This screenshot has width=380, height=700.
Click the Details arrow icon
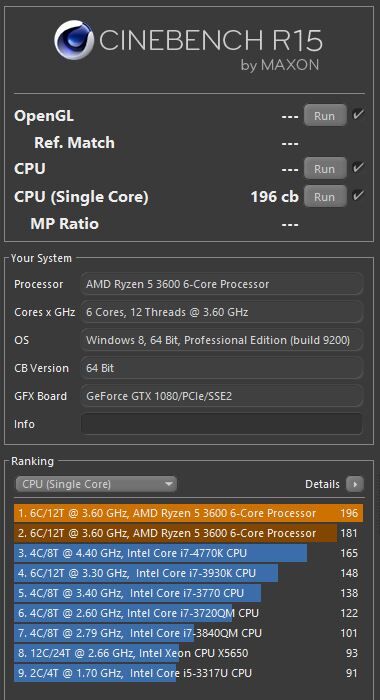click(355, 484)
